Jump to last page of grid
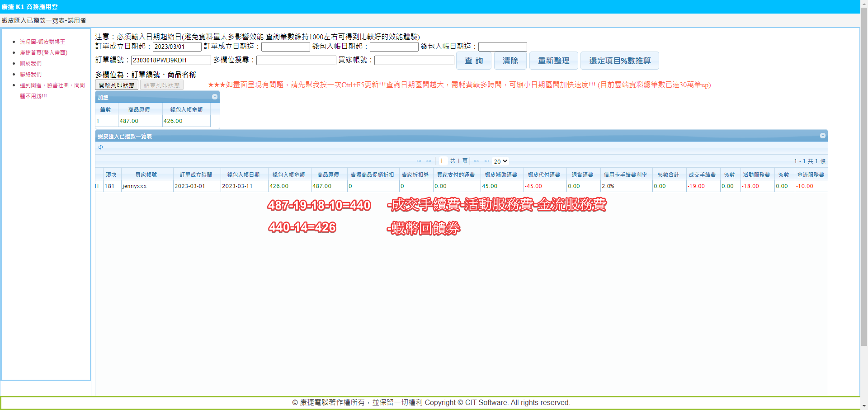Image resolution: width=868 pixels, height=410 pixels. pyautogui.click(x=486, y=161)
